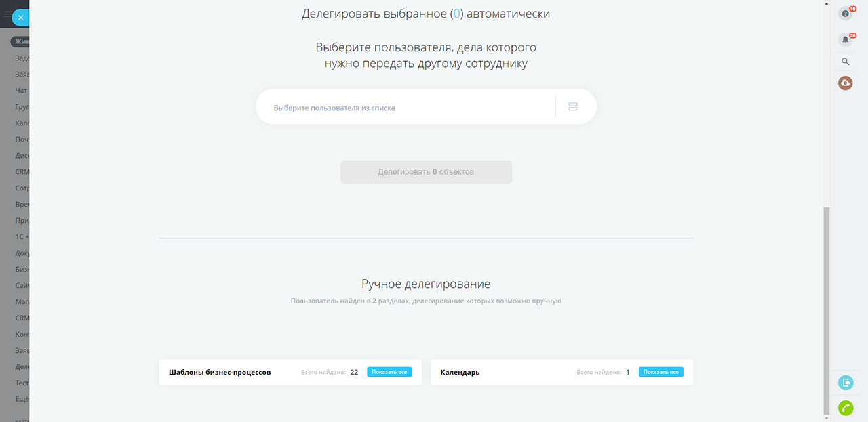The height and width of the screenshot is (422, 868).
Task: Click the Шаблоны бизнес-процессов card title
Action: tap(220, 372)
